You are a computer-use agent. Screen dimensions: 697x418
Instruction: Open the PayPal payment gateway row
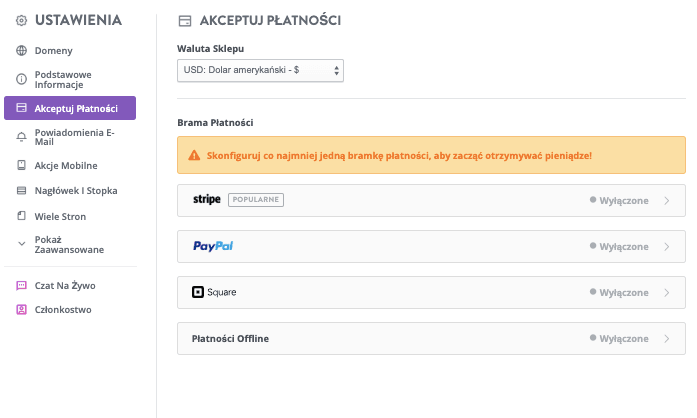coord(430,246)
